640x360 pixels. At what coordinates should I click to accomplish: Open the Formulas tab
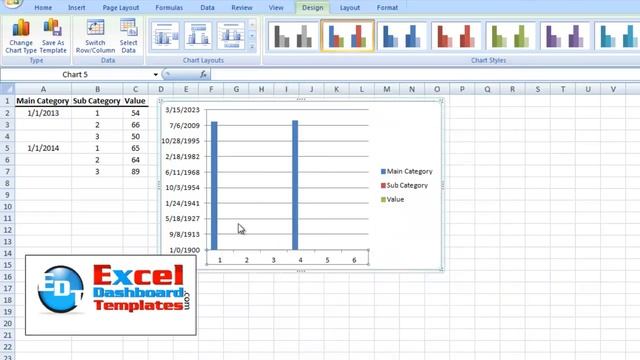pyautogui.click(x=169, y=8)
